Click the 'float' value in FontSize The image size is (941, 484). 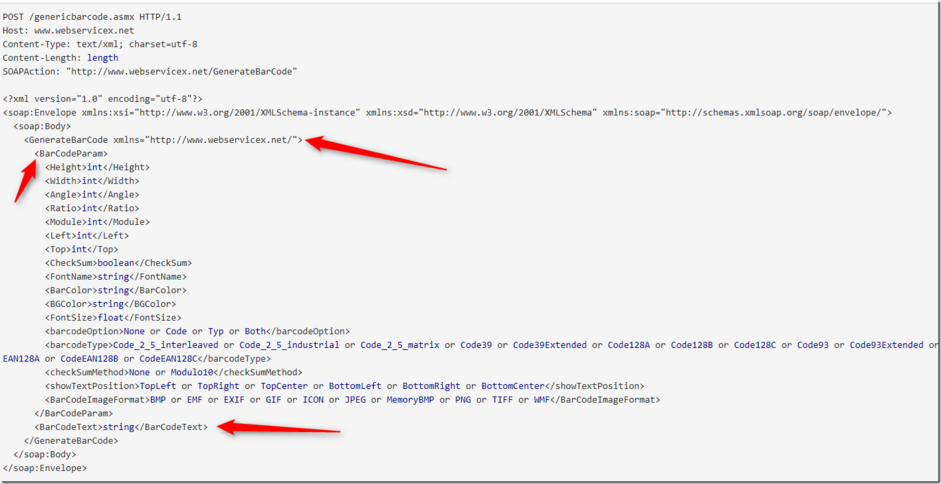pyautogui.click(x=111, y=318)
